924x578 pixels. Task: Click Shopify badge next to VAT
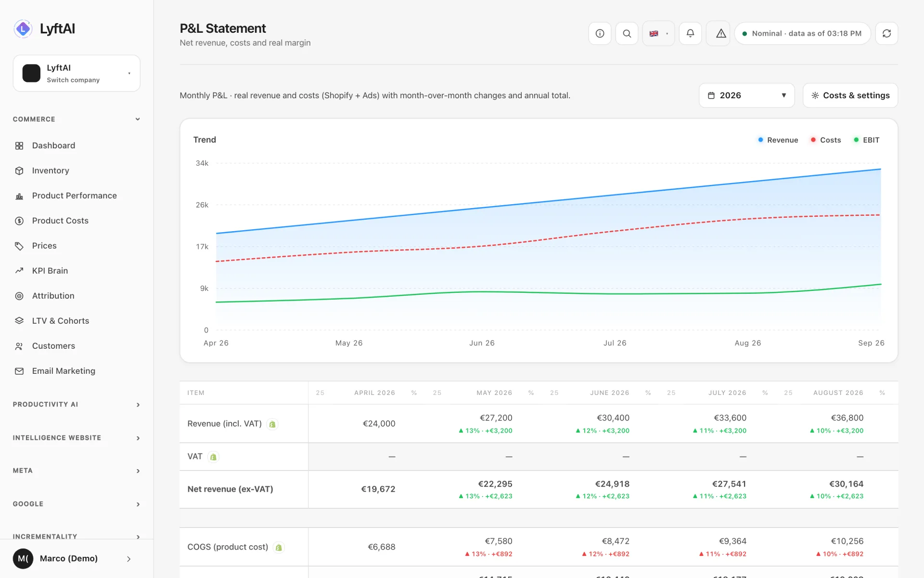tap(213, 457)
